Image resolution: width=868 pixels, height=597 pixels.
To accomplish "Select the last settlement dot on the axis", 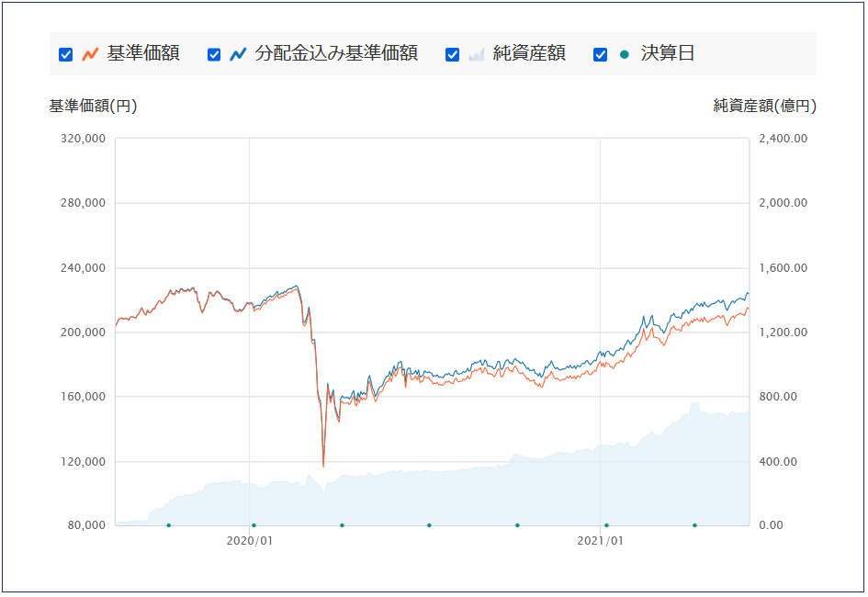I will pyautogui.click(x=694, y=525).
